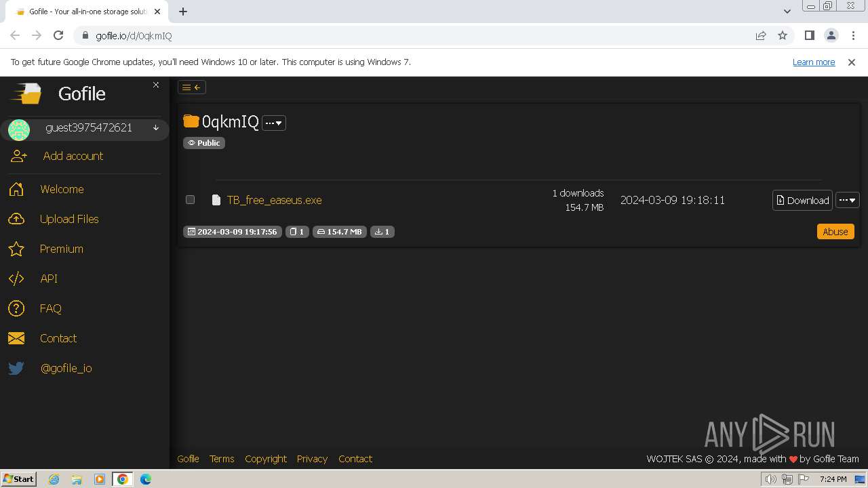Screen dimensions: 868x488
Task: Open the FAQ sidebar item
Action: (51, 308)
